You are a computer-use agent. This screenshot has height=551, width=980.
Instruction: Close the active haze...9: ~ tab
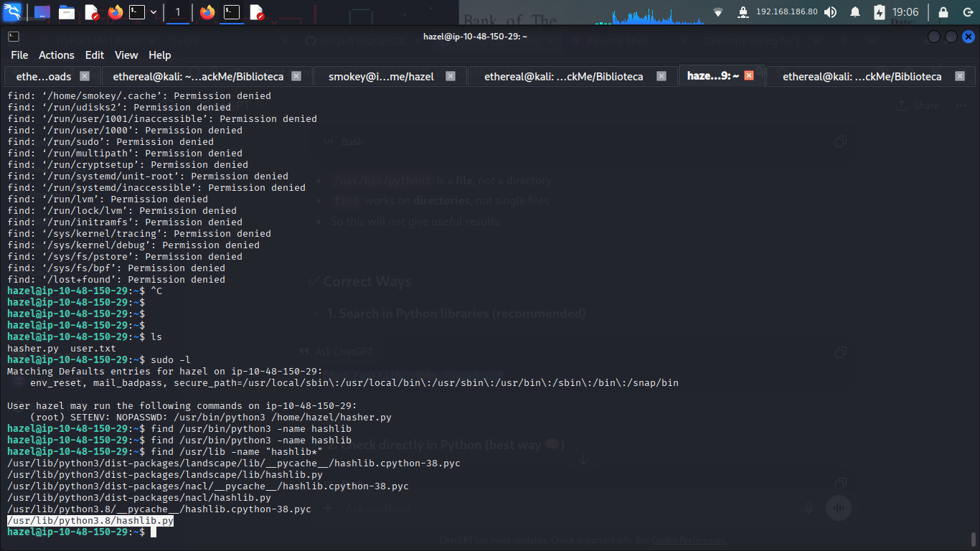point(749,75)
